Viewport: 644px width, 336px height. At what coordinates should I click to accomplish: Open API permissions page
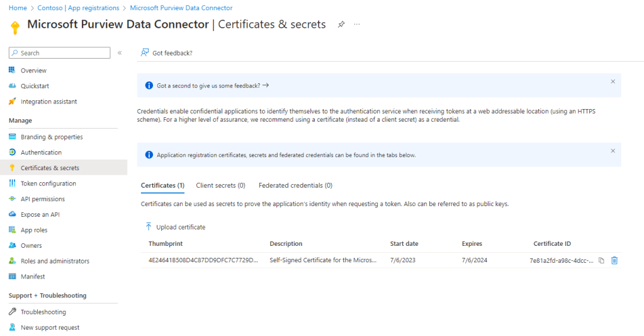click(x=42, y=199)
